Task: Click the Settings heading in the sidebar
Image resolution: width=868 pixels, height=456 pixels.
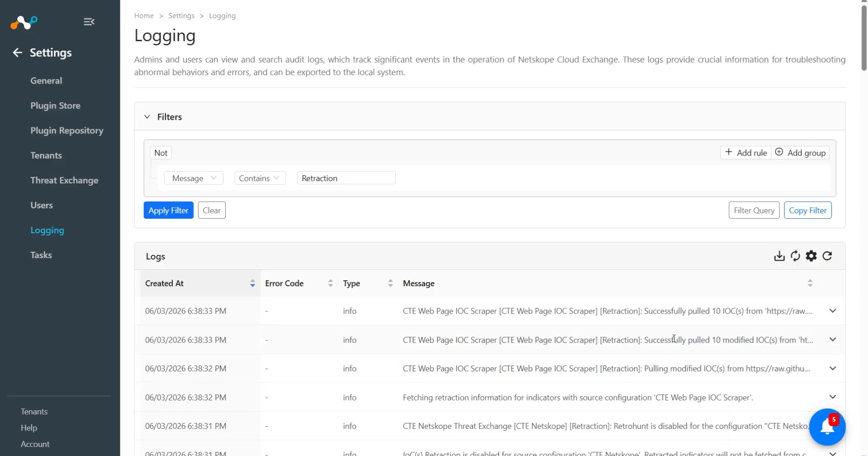Action: tap(51, 52)
